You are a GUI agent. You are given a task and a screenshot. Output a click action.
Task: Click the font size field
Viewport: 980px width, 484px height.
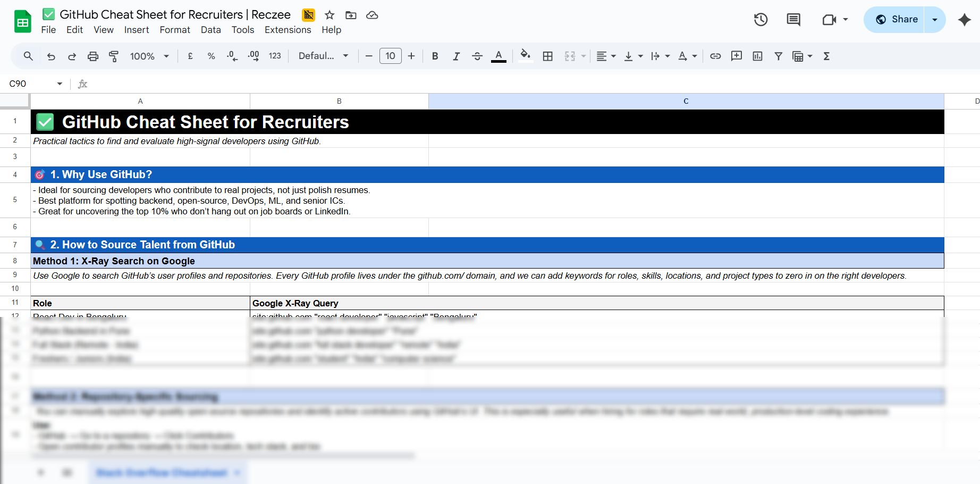point(391,56)
